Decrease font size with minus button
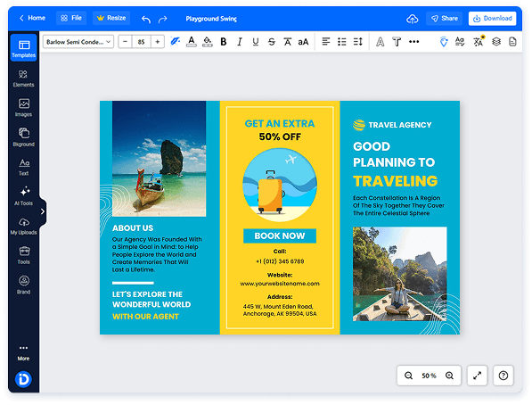Viewport: 532px width, 405px height. click(125, 42)
